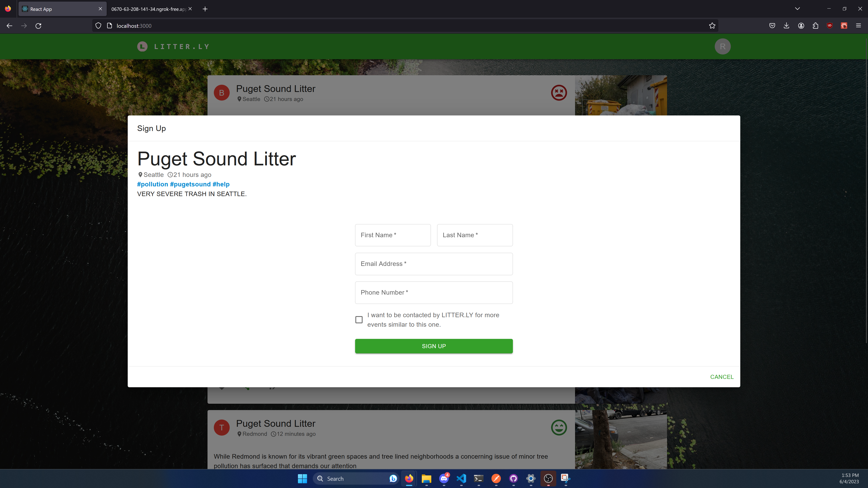868x488 pixels.
Task: Open the Downloads panel icon
Action: click(786, 26)
